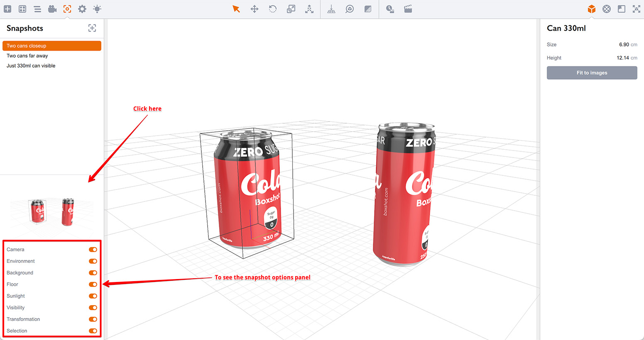Select the arrow selection tool
This screenshot has height=340, width=644.
coord(236,9)
